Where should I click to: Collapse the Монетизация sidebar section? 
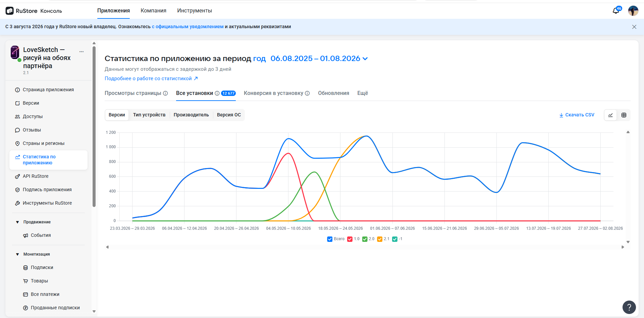point(17,254)
